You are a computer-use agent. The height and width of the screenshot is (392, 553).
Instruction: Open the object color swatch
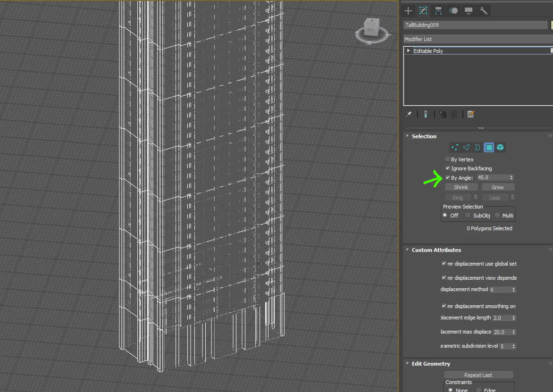(x=551, y=25)
